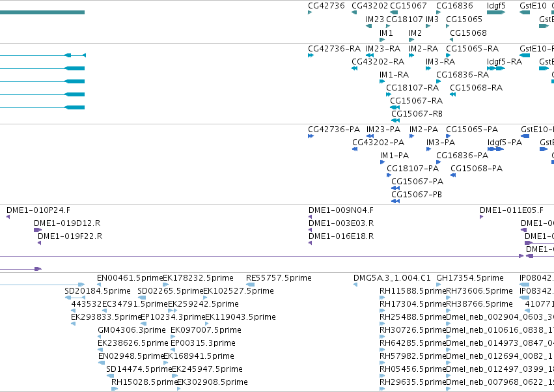Click the CG42736 gene label

click(x=326, y=6)
